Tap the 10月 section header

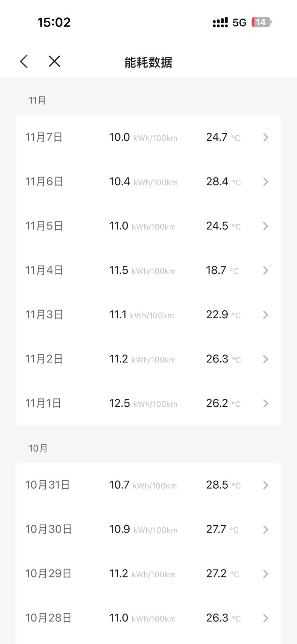click(x=38, y=448)
